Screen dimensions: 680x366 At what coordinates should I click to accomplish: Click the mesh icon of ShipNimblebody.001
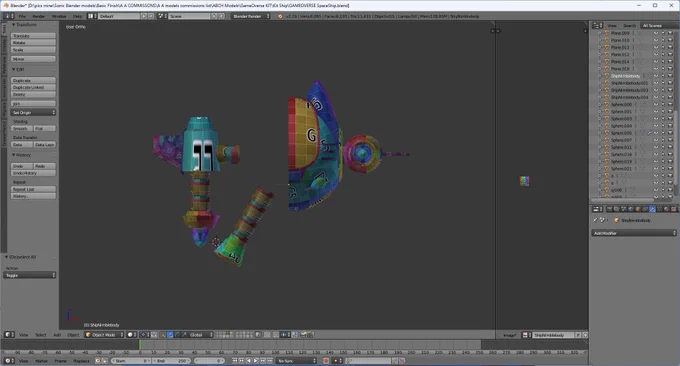click(x=606, y=83)
